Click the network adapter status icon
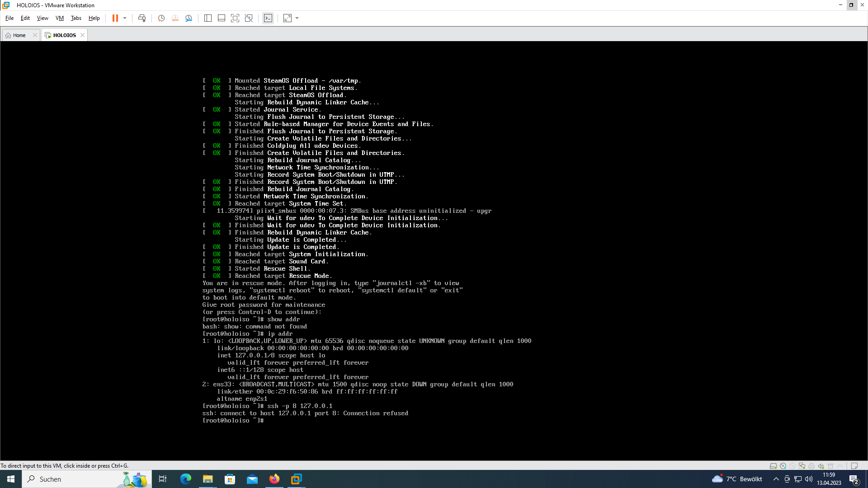868x488 pixels. [x=802, y=466]
